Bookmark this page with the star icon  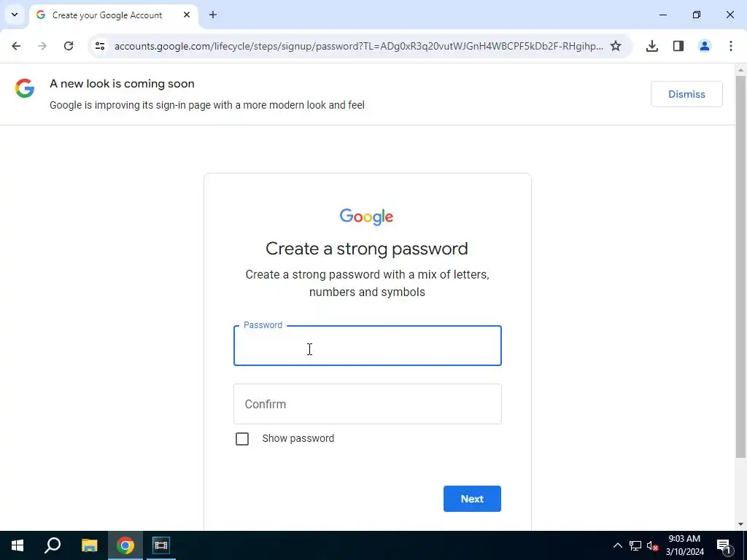pyautogui.click(x=616, y=46)
